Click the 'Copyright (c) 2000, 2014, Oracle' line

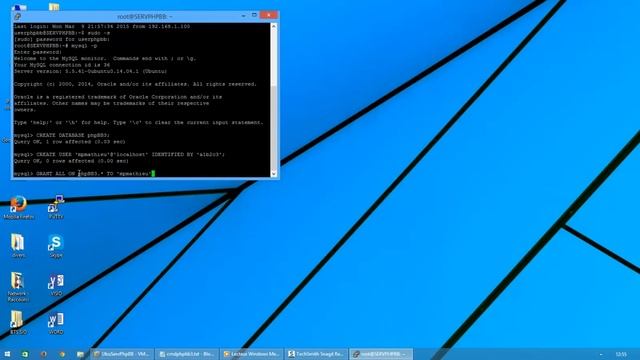click(135, 84)
